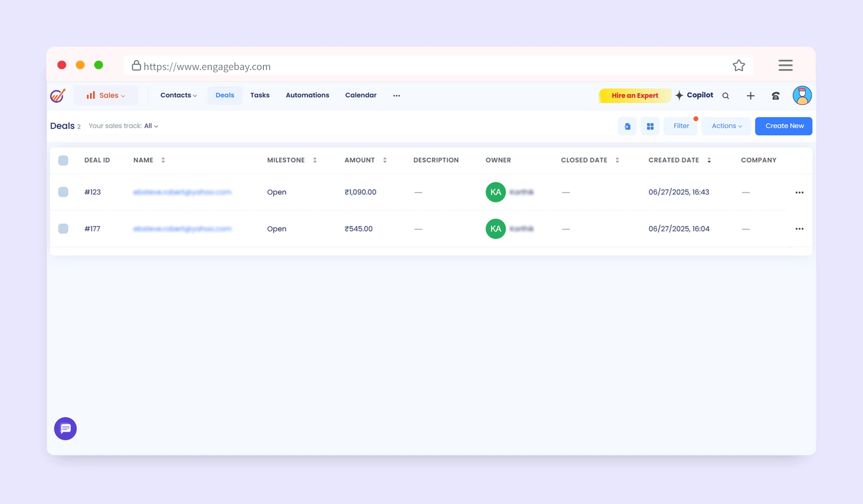This screenshot has height=504, width=863.
Task: Bookmark page with star icon
Action: pos(739,66)
